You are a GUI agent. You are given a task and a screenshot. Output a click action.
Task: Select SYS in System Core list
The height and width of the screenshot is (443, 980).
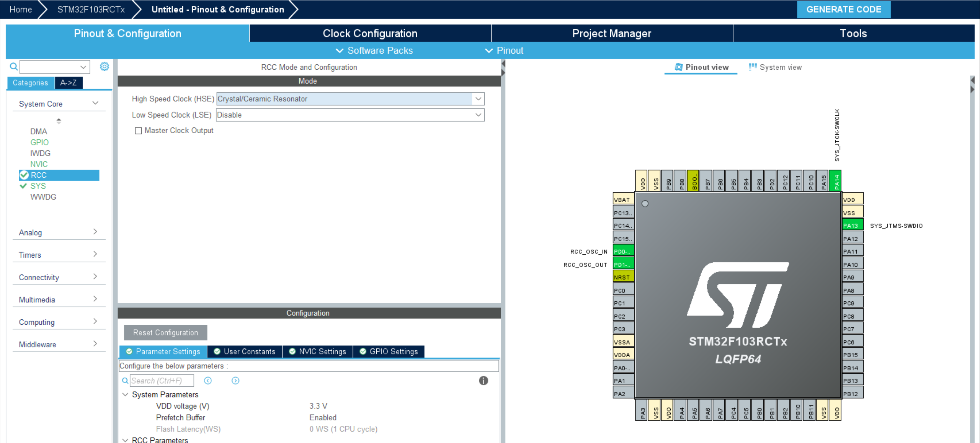click(x=38, y=186)
